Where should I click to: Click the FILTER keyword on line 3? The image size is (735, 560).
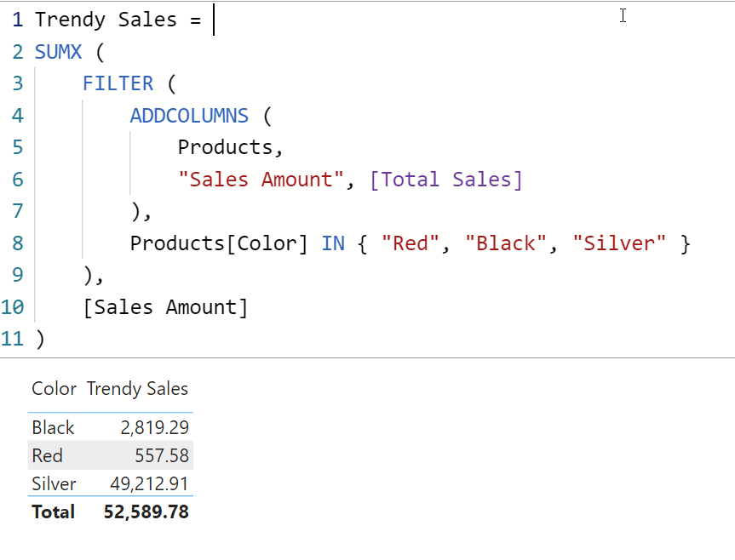pos(118,83)
